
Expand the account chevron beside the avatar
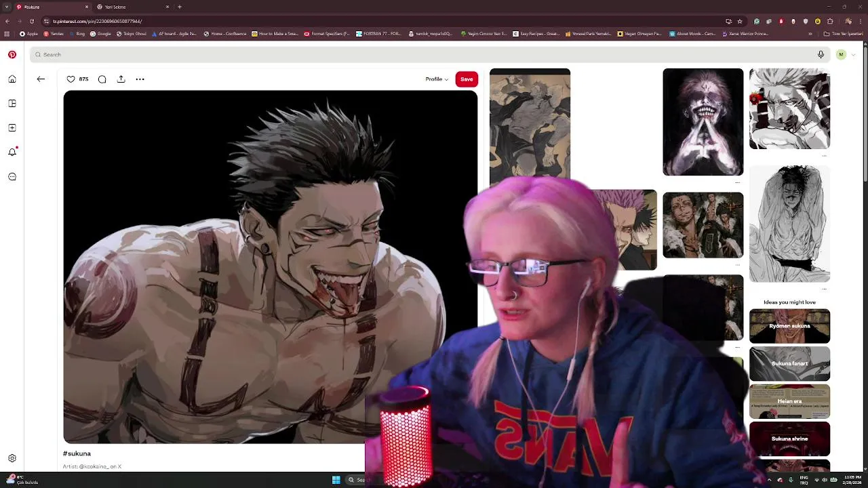click(x=853, y=54)
